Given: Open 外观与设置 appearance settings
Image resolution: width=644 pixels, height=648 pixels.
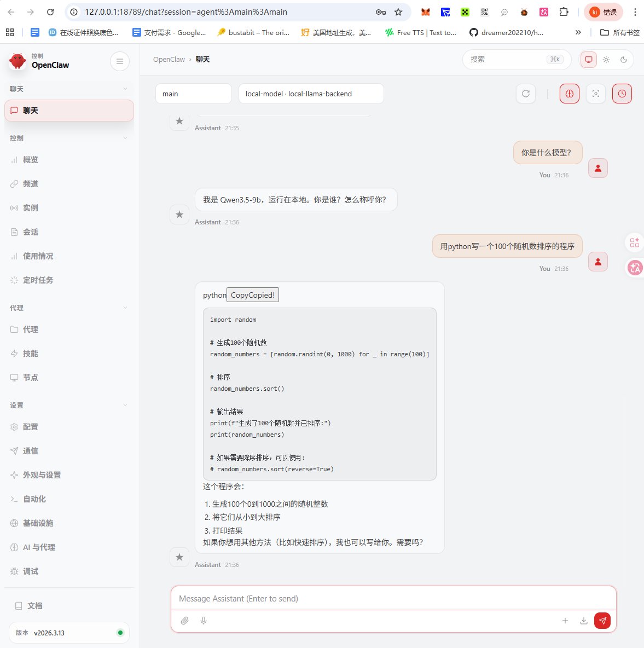Looking at the screenshot, I should tap(69, 475).
